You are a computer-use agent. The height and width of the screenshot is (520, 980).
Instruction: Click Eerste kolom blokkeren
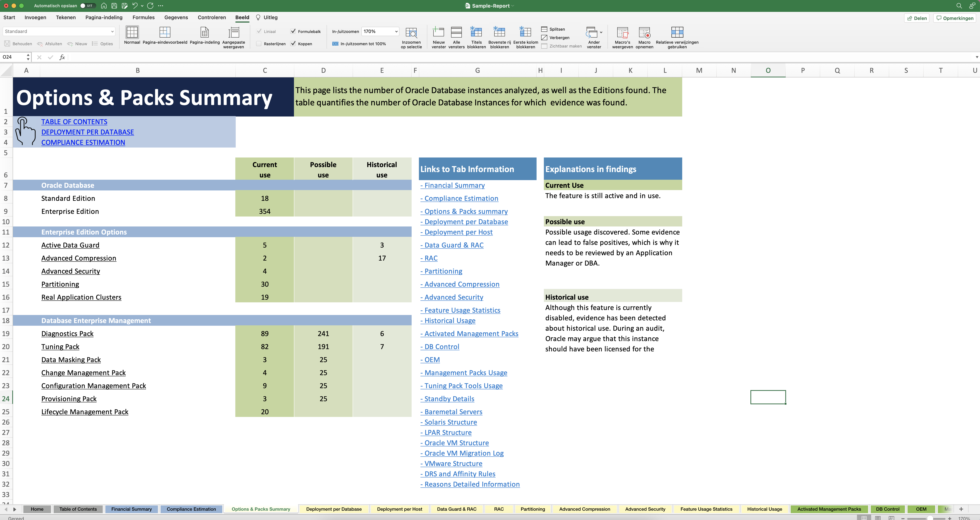[526, 37]
